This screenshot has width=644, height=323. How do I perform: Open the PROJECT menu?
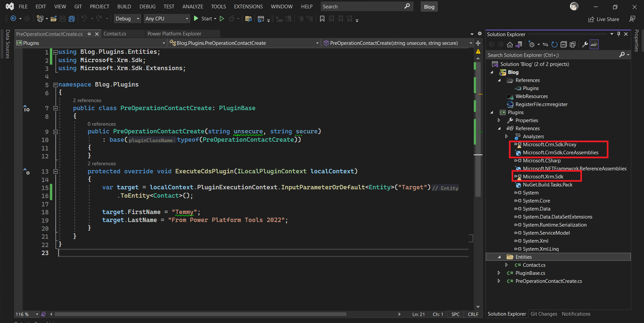tap(99, 7)
